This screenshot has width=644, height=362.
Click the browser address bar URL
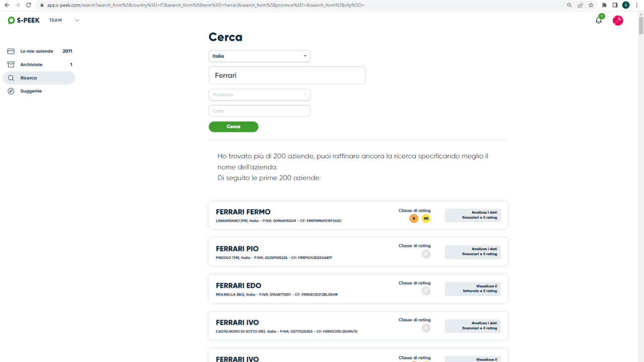[206, 5]
